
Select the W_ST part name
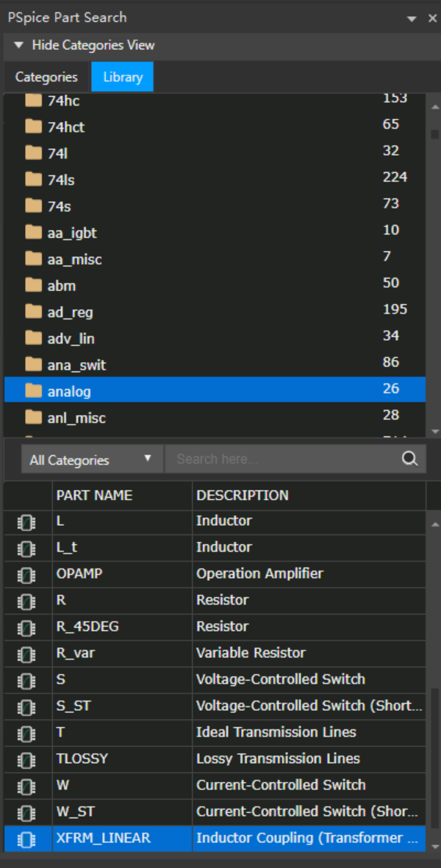(76, 811)
